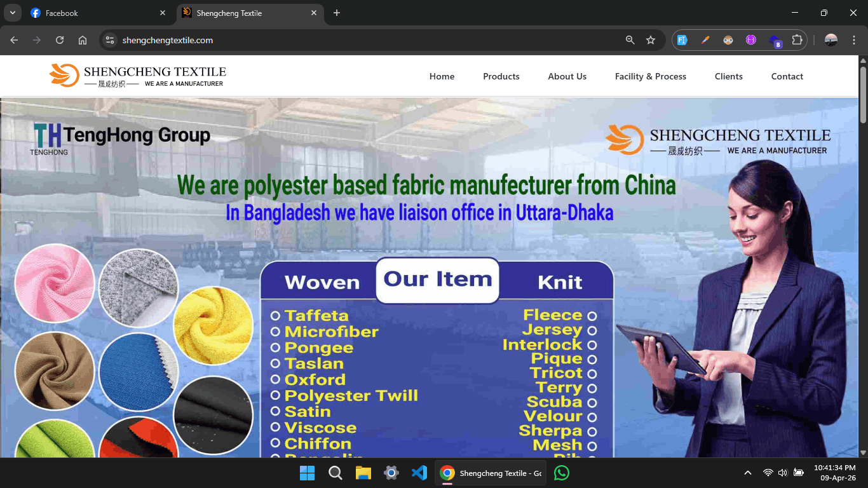Viewport: 868px width, 488px height.
Task: Open Settings from the taskbar
Action: pyautogui.click(x=391, y=473)
